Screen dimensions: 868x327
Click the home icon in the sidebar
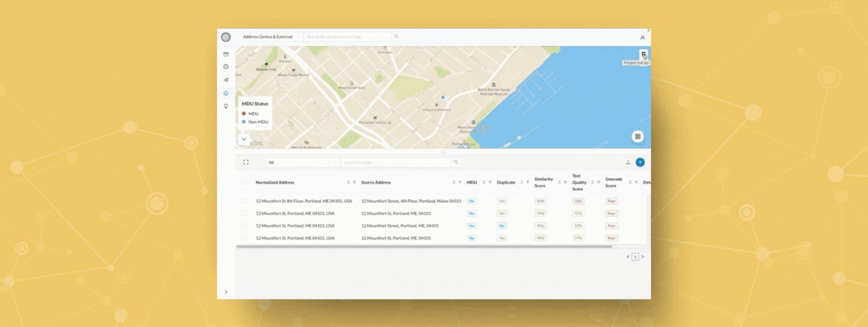(x=226, y=93)
